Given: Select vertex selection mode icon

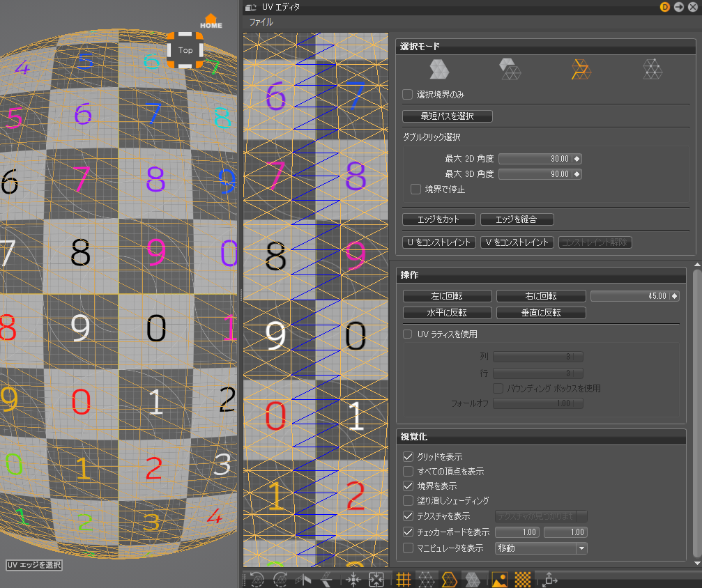Looking at the screenshot, I should 653,70.
